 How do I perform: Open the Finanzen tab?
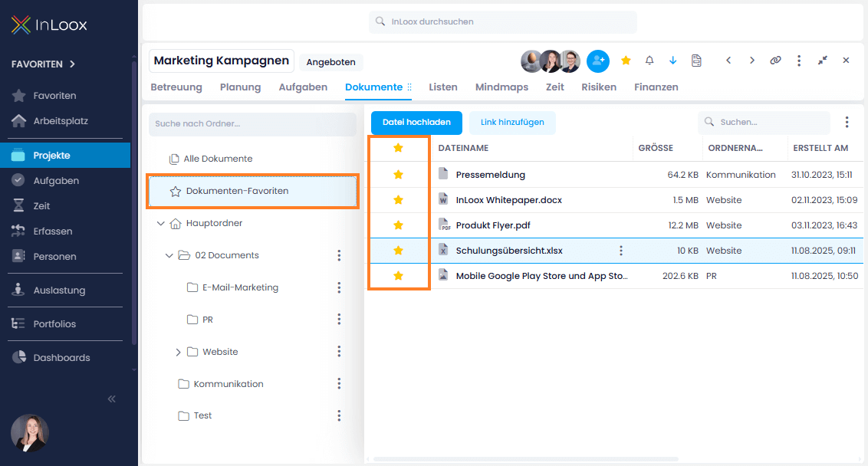click(x=656, y=87)
